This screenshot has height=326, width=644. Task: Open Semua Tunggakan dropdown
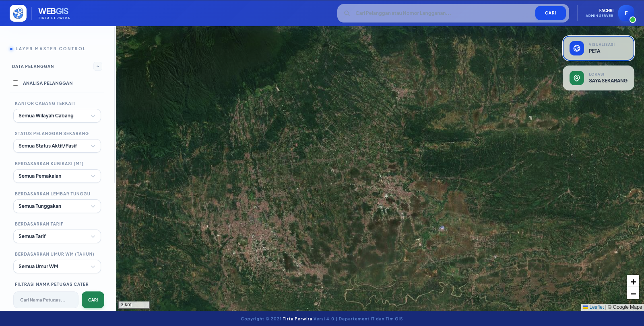point(57,206)
